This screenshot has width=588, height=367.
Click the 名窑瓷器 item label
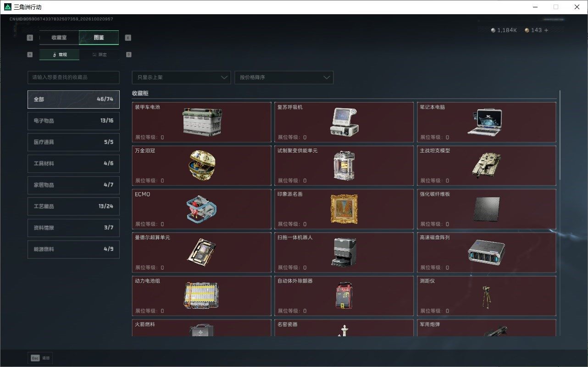coord(288,324)
